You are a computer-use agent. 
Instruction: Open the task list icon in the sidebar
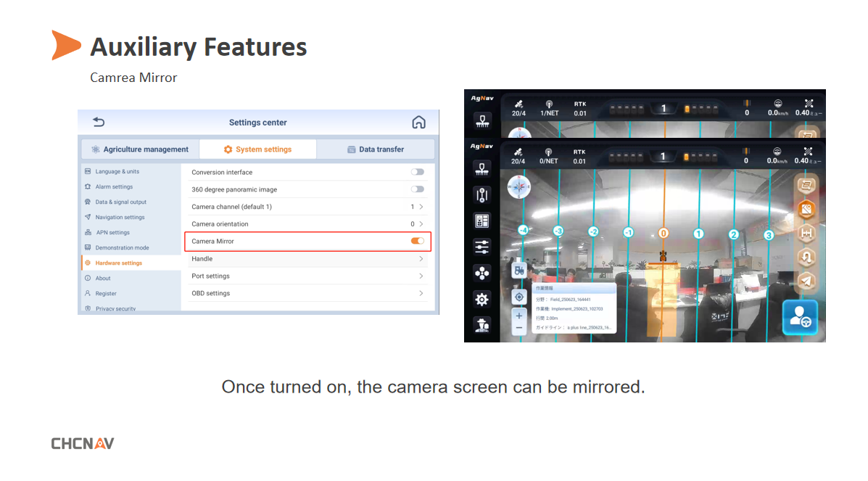(x=482, y=221)
